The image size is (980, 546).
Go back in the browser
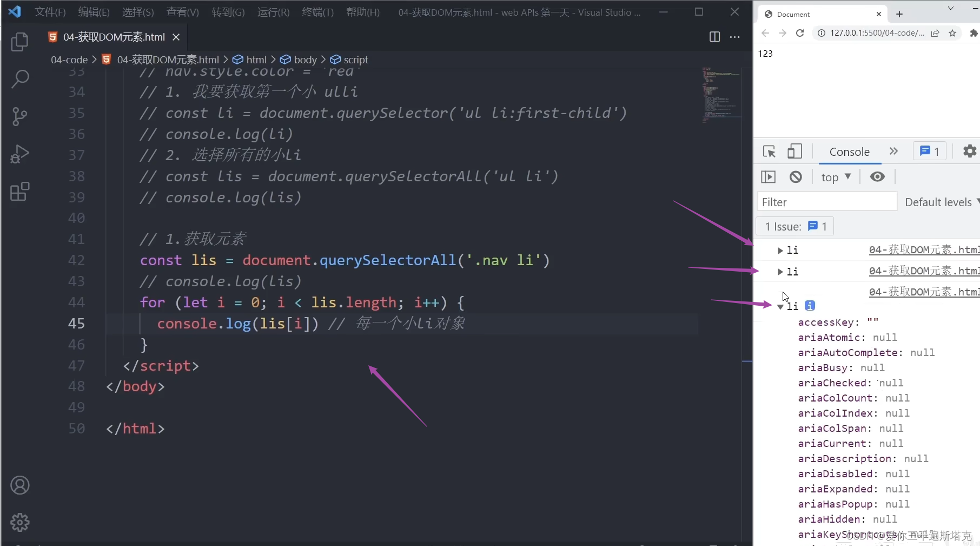[765, 33]
